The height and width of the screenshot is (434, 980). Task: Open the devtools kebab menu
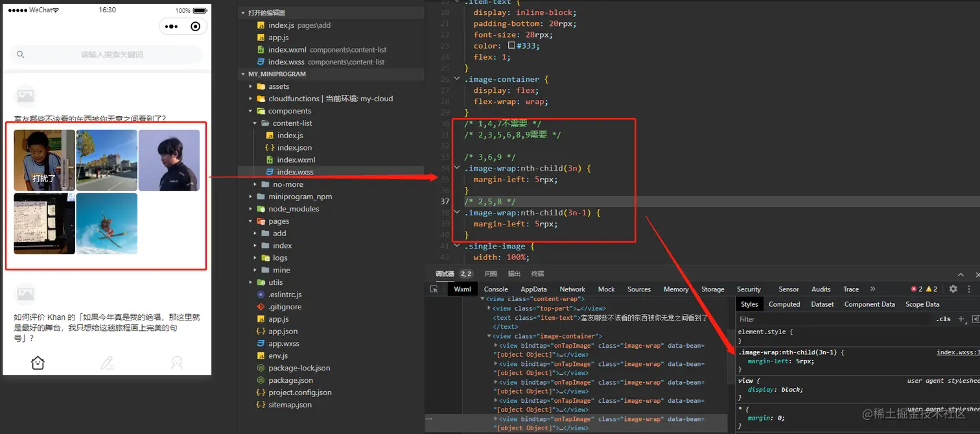coord(970,289)
